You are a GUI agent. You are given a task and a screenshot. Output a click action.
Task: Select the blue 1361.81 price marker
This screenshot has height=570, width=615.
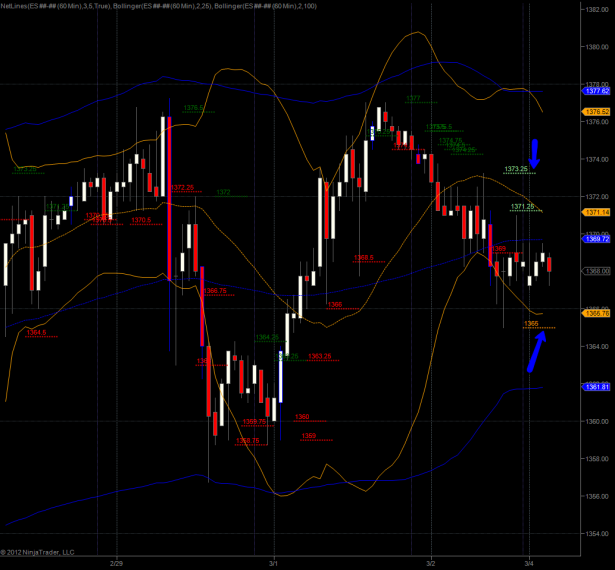coord(597,387)
